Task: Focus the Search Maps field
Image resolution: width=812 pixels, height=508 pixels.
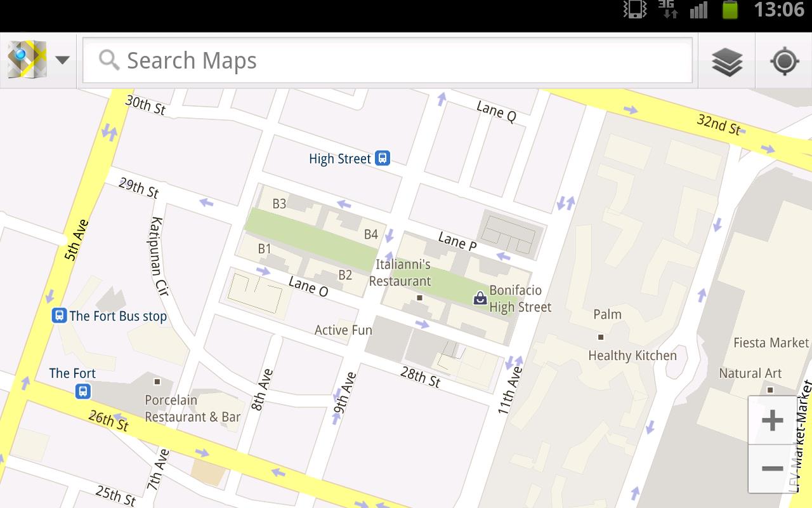Action: tap(387, 60)
